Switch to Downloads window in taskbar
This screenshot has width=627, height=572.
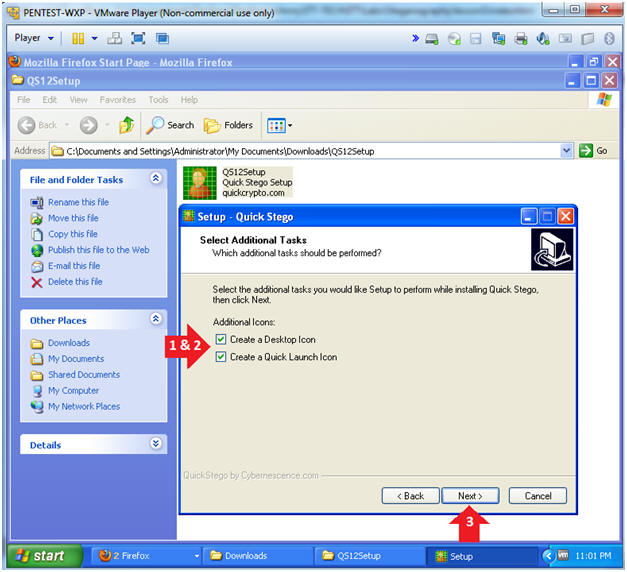258,556
